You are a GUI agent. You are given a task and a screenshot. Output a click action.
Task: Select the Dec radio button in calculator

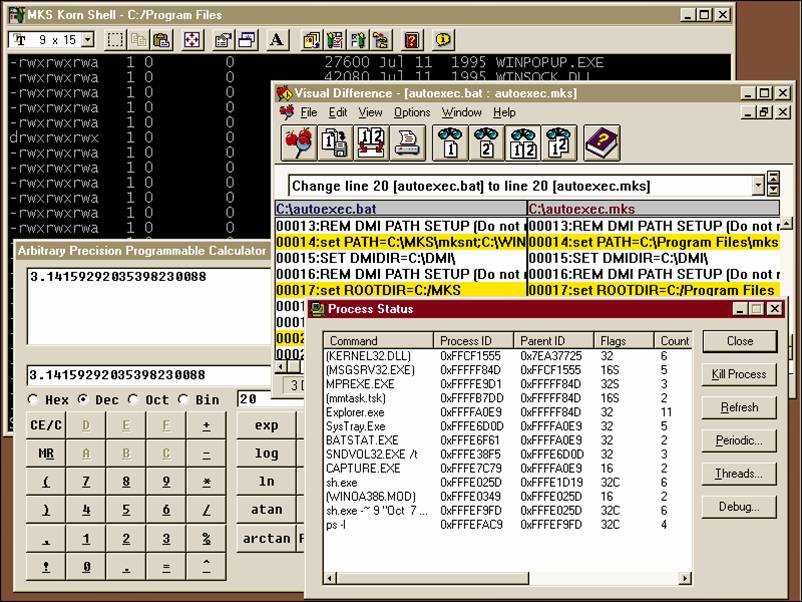coord(83,399)
